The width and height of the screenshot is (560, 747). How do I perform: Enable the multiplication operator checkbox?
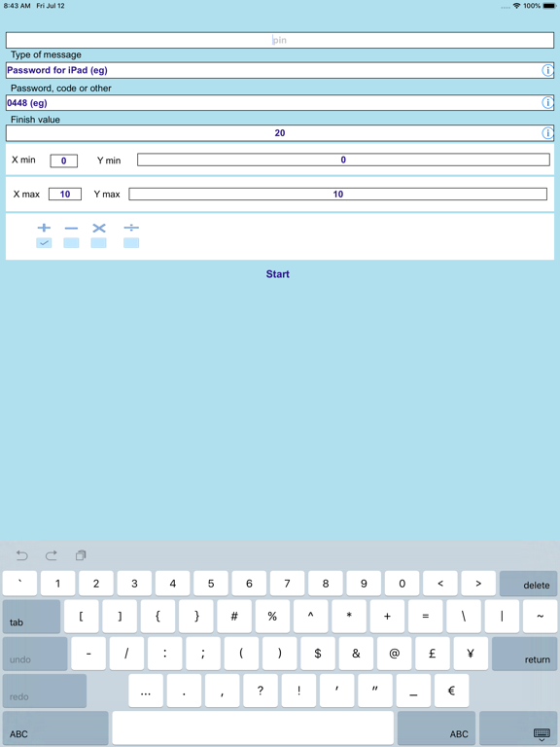coord(98,243)
